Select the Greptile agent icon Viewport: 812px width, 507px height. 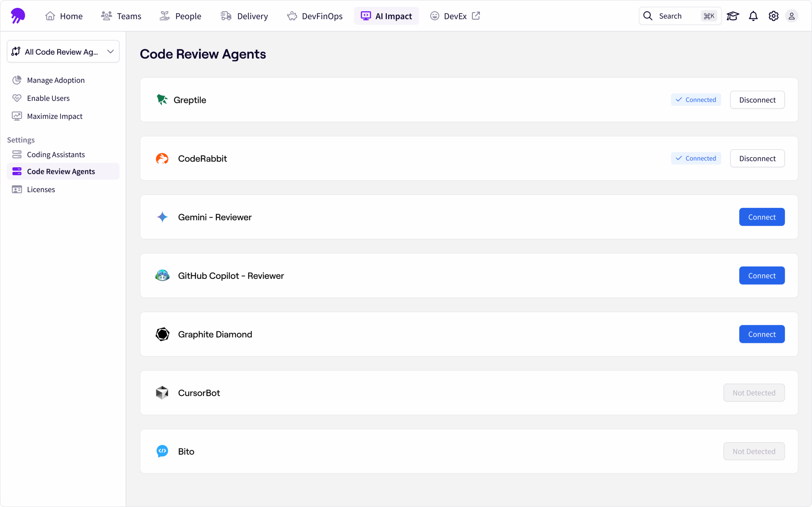tap(162, 99)
